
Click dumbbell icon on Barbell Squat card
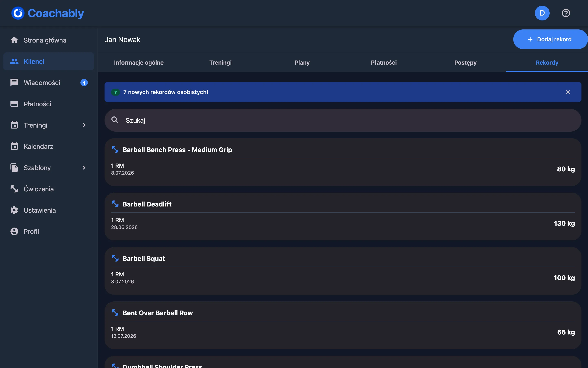(115, 258)
